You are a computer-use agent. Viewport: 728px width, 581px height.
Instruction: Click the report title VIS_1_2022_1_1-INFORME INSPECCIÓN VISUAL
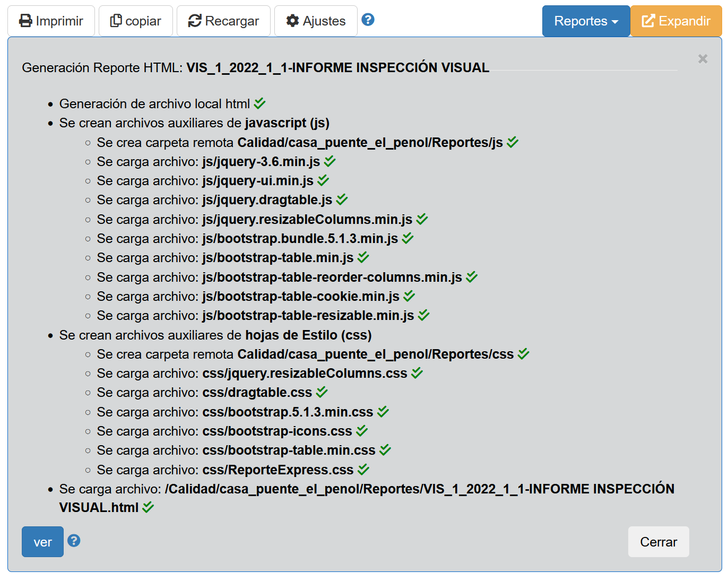[x=337, y=68]
